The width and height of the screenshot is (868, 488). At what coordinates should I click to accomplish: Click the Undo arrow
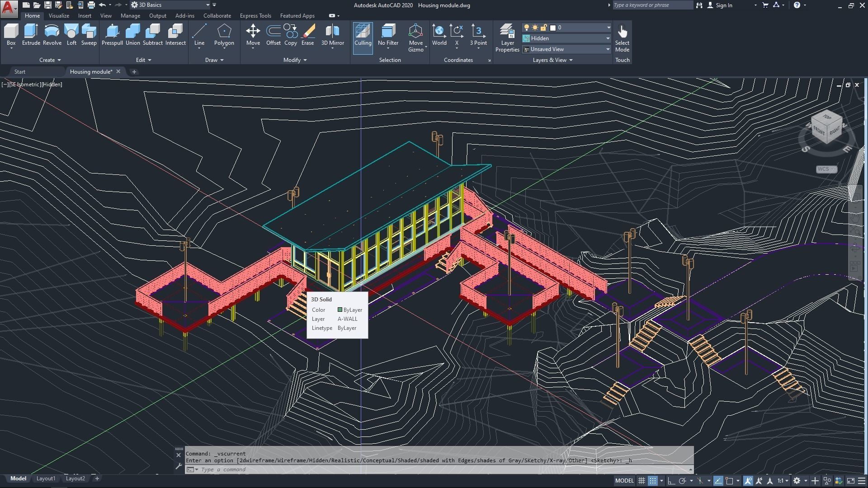102,5
